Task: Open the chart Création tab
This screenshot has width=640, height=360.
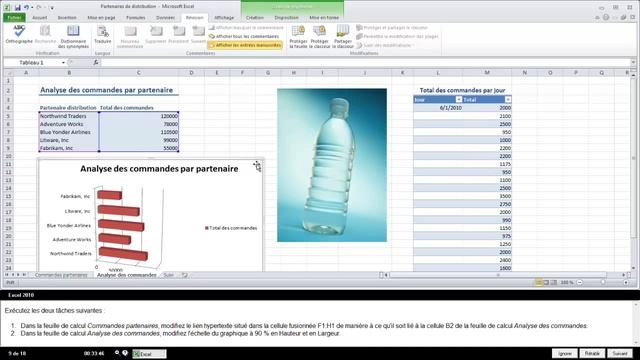Action: [255, 18]
